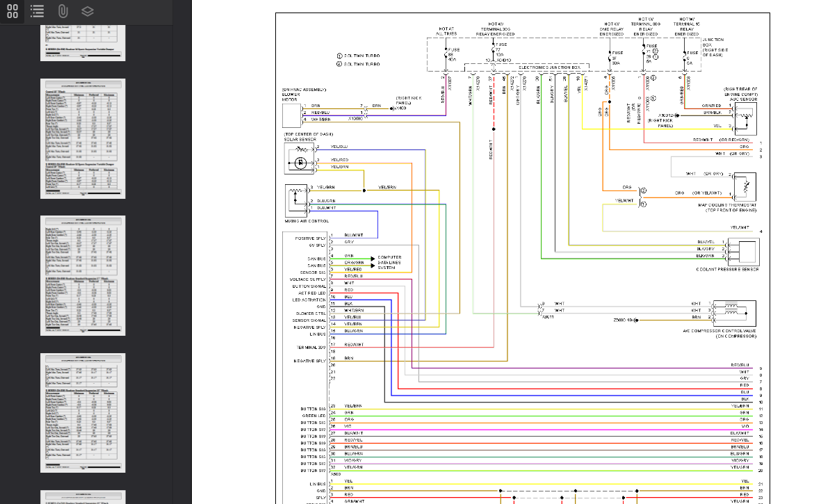The image size is (821, 504).
Task: Click the 'LED ACTIVATION' pin label
Action: point(309,300)
